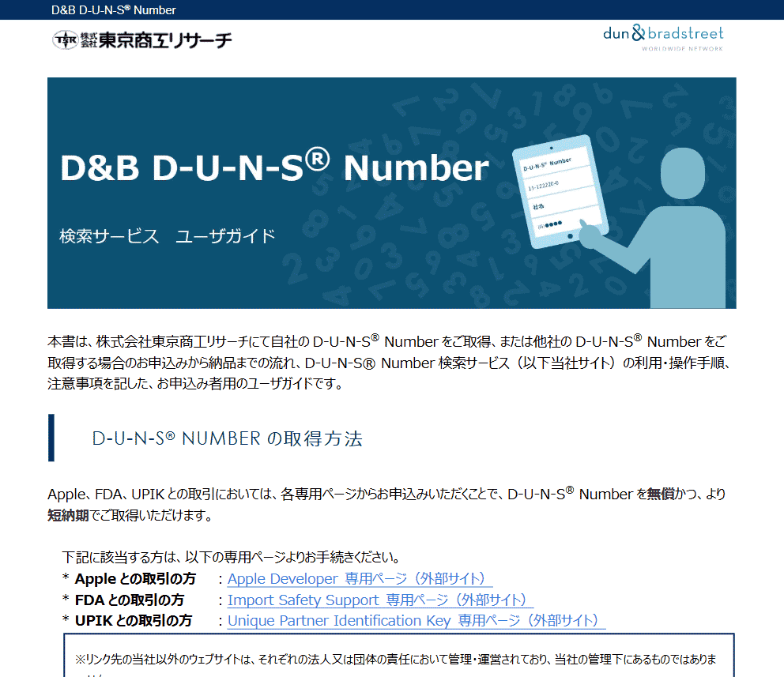Image resolution: width=784 pixels, height=677 pixels.
Task: Click the label 'FDA との取引の方'
Action: coord(130,600)
